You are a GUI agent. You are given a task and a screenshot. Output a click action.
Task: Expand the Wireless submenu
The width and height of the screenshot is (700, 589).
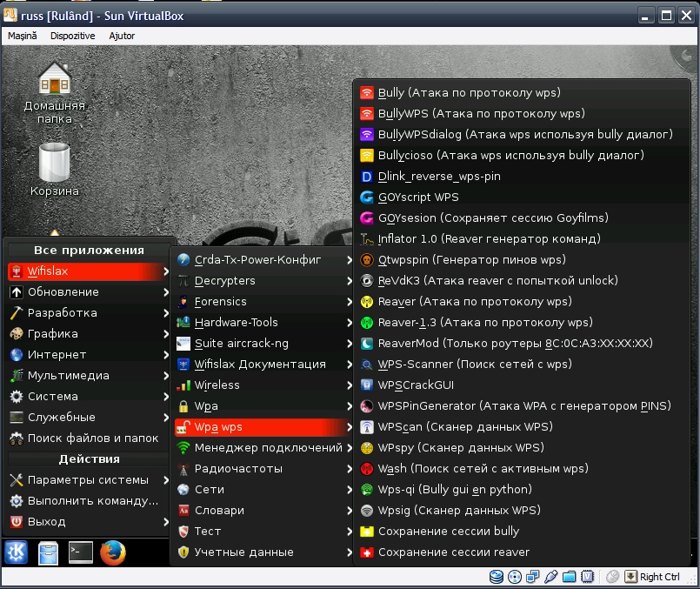[x=263, y=385]
